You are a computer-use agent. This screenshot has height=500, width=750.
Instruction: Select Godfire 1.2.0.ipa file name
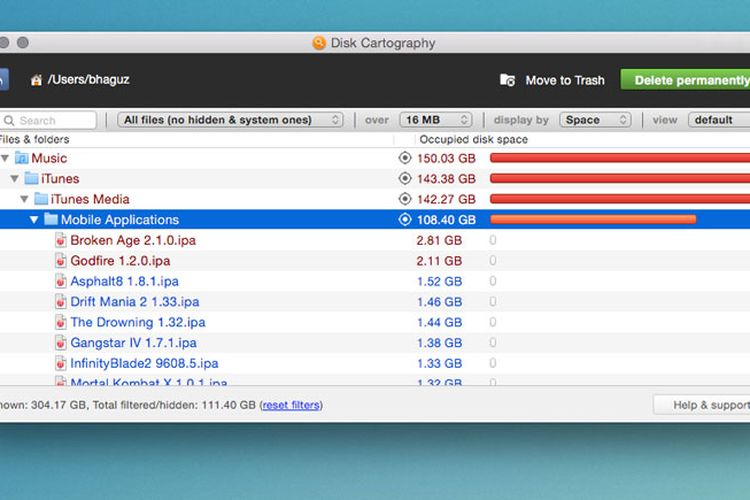pos(120,261)
